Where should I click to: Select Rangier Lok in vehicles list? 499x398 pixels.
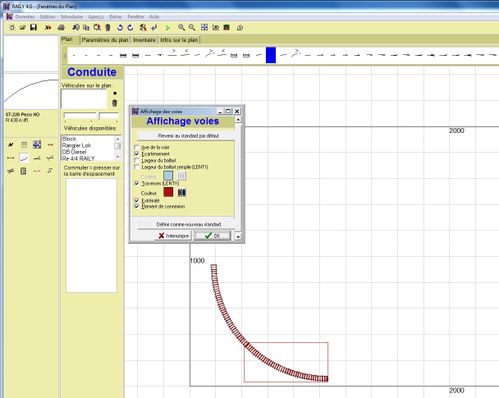(x=76, y=145)
